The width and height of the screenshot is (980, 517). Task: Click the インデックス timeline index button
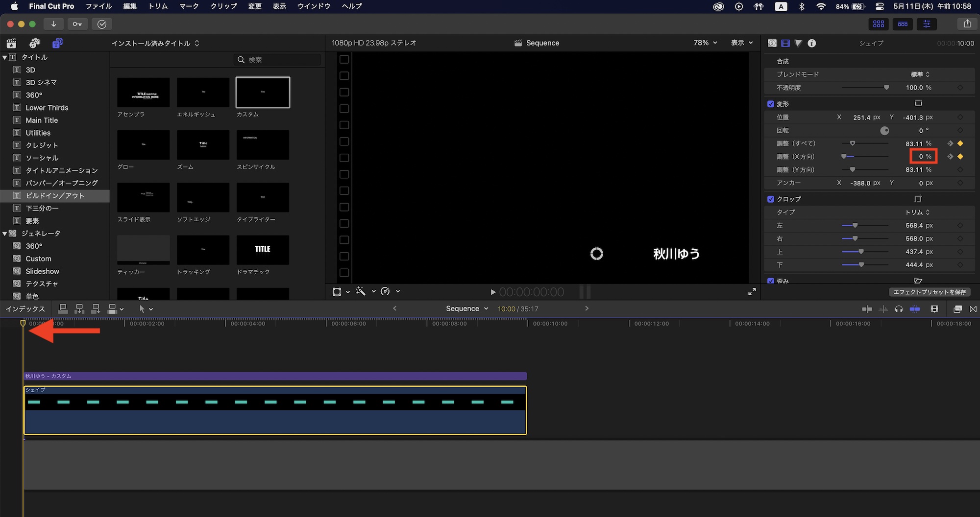[x=25, y=309]
